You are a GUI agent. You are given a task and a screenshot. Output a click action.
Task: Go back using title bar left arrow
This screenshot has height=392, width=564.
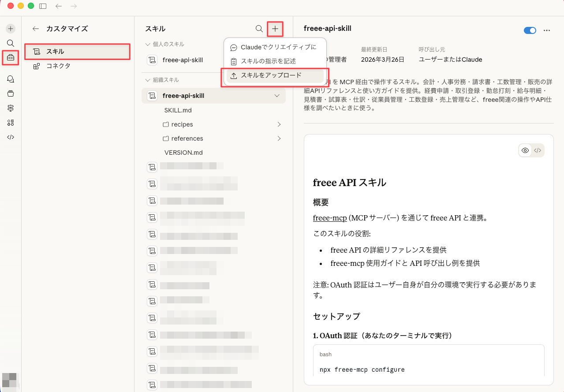pyautogui.click(x=59, y=6)
